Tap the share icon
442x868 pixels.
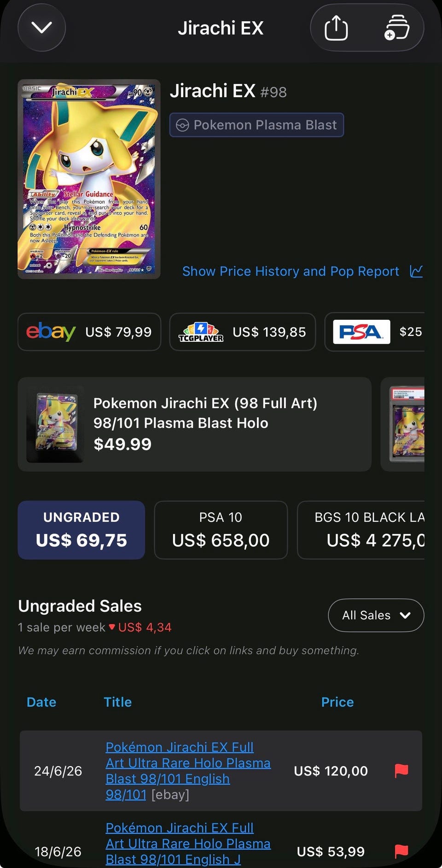pyautogui.click(x=336, y=28)
